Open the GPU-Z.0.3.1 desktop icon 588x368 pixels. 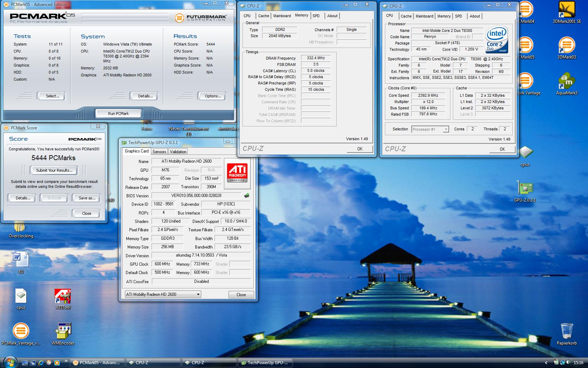click(x=525, y=191)
